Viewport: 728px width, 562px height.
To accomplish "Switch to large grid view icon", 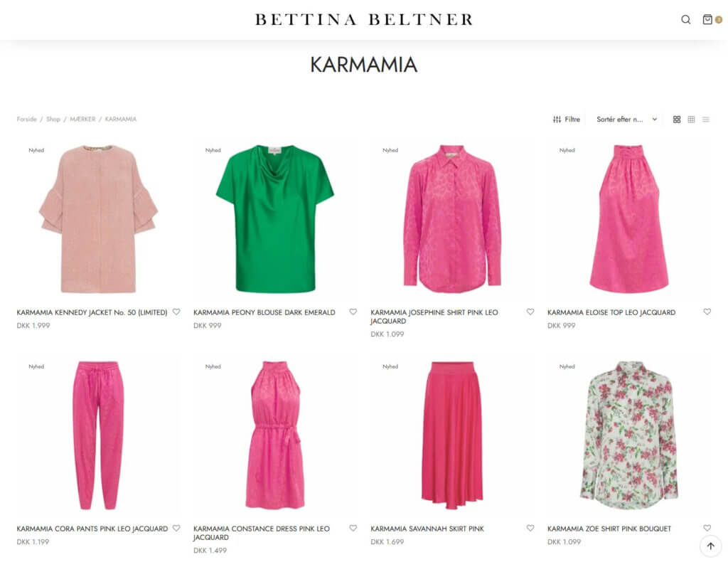I will pyautogui.click(x=677, y=120).
